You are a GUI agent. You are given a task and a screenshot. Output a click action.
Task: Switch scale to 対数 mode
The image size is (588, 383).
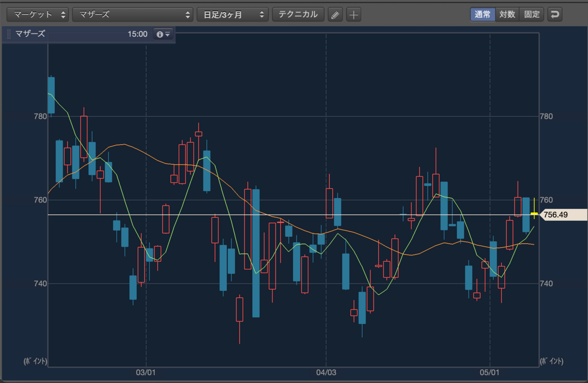[507, 14]
